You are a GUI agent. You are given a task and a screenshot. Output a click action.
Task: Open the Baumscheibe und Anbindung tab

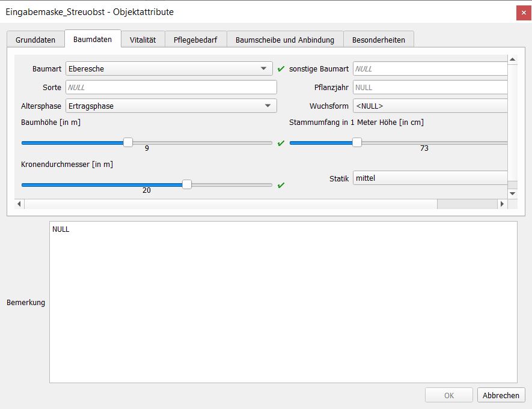click(284, 40)
